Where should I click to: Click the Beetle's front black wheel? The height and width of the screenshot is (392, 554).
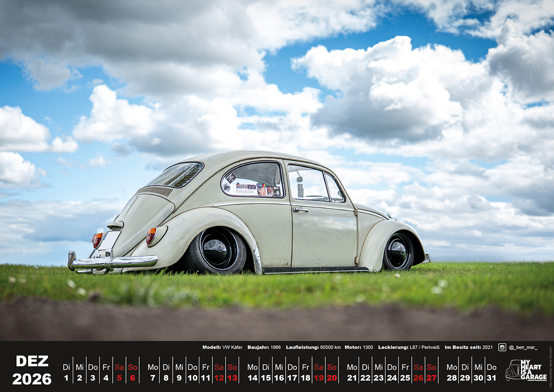(398, 251)
